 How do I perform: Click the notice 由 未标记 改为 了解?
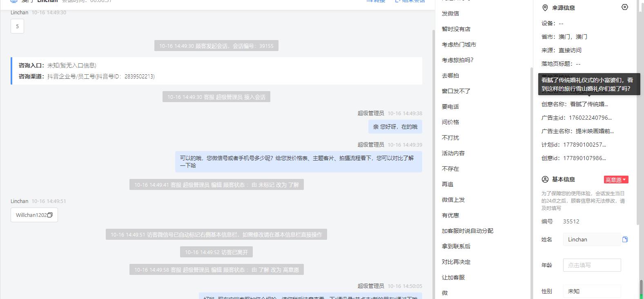pos(216,185)
